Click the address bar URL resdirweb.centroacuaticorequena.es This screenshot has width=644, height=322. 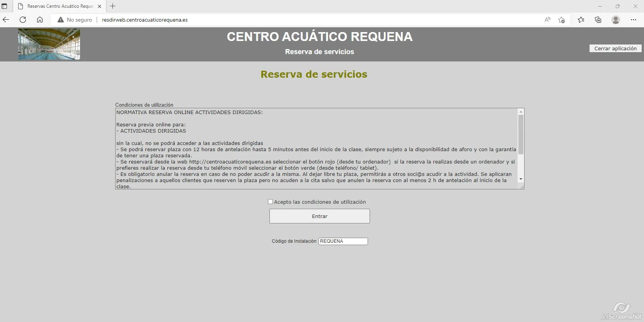145,20
